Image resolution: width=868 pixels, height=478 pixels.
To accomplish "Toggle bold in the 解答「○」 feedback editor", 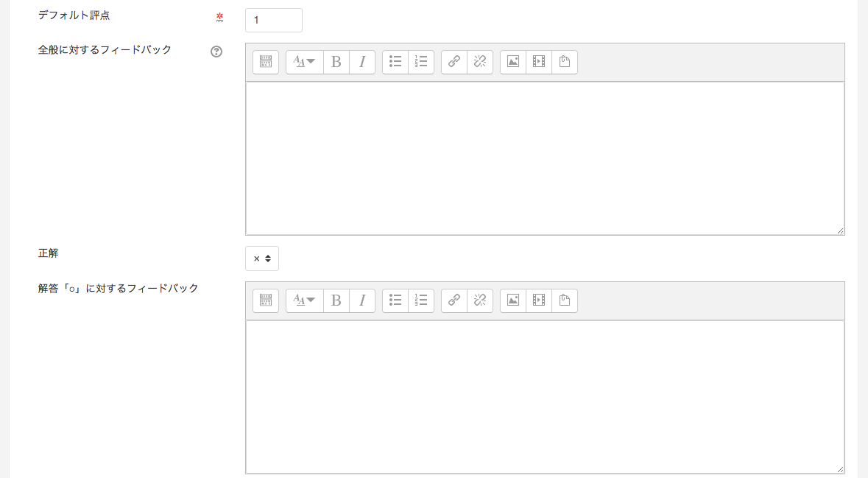I will tap(336, 300).
